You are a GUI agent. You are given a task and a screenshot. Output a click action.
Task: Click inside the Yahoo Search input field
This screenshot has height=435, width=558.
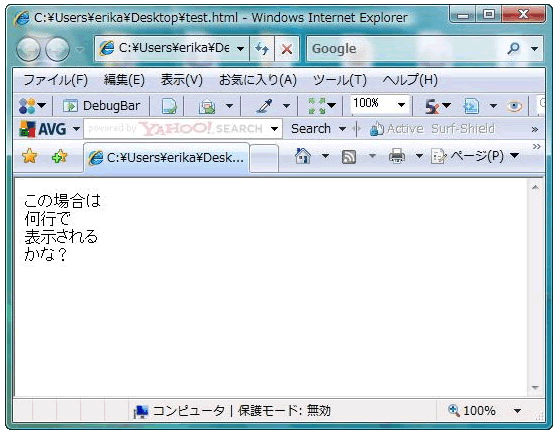(177, 129)
